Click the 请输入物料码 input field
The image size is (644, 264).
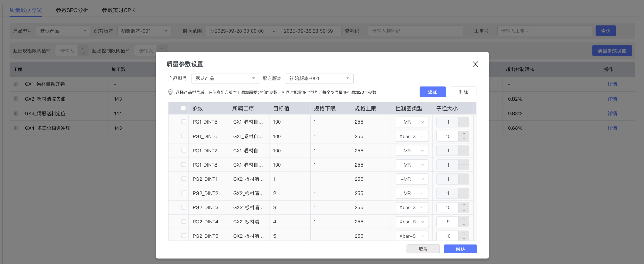click(x=415, y=31)
